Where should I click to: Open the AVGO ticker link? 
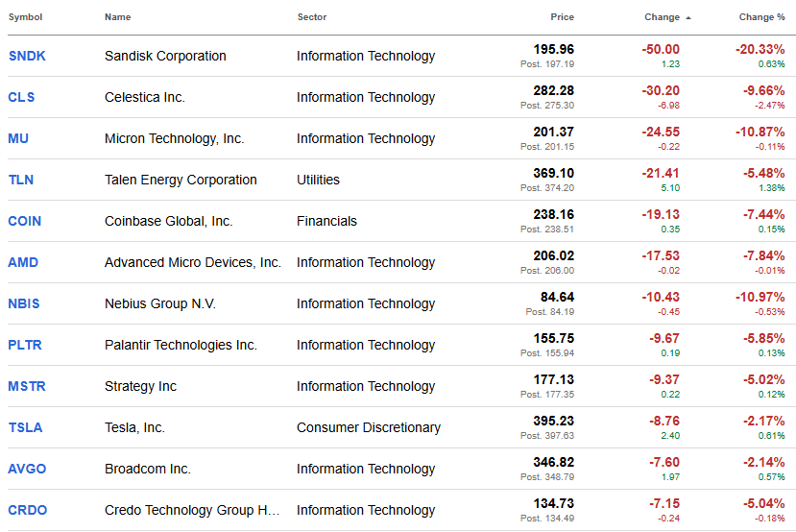(x=27, y=469)
